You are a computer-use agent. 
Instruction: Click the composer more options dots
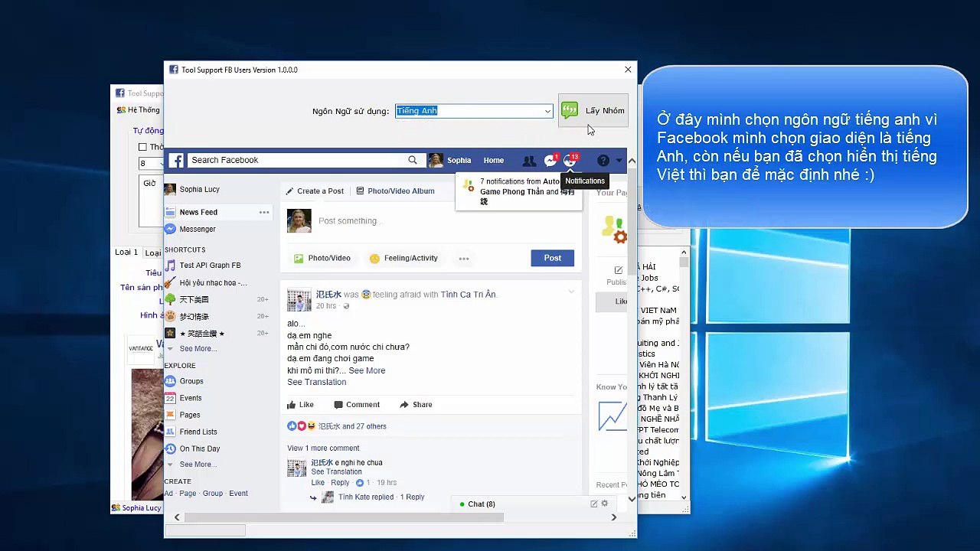(x=464, y=259)
